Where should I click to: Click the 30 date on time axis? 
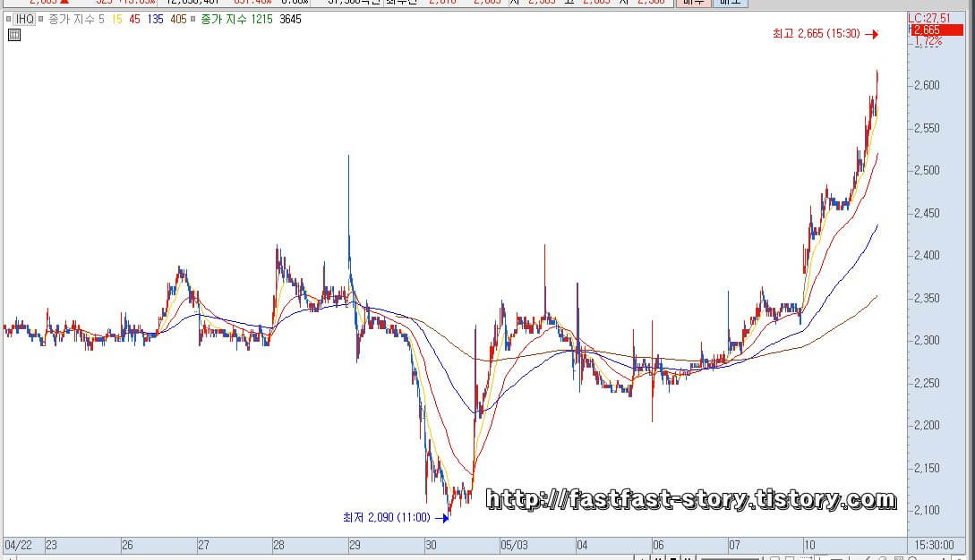(x=431, y=545)
